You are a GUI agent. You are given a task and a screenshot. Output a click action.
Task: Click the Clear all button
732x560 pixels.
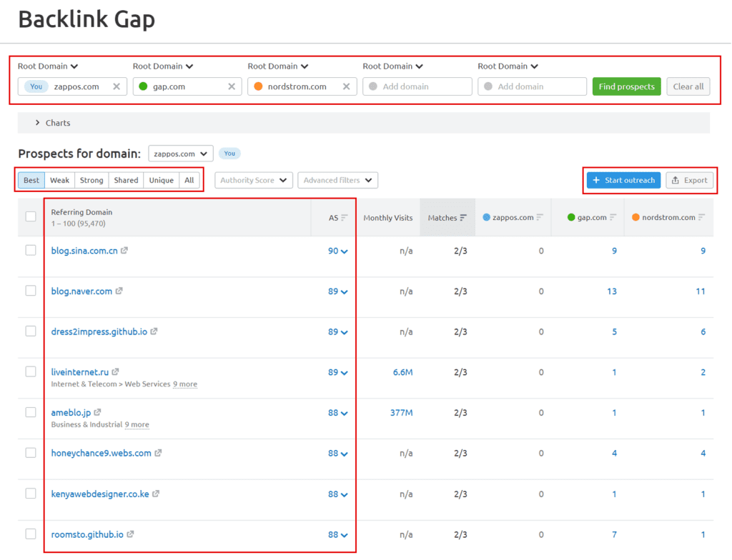[688, 86]
